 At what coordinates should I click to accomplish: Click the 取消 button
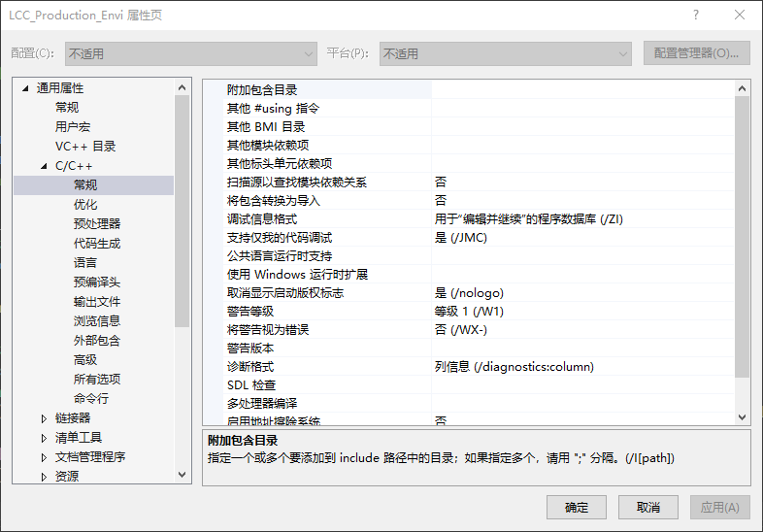pos(648,508)
